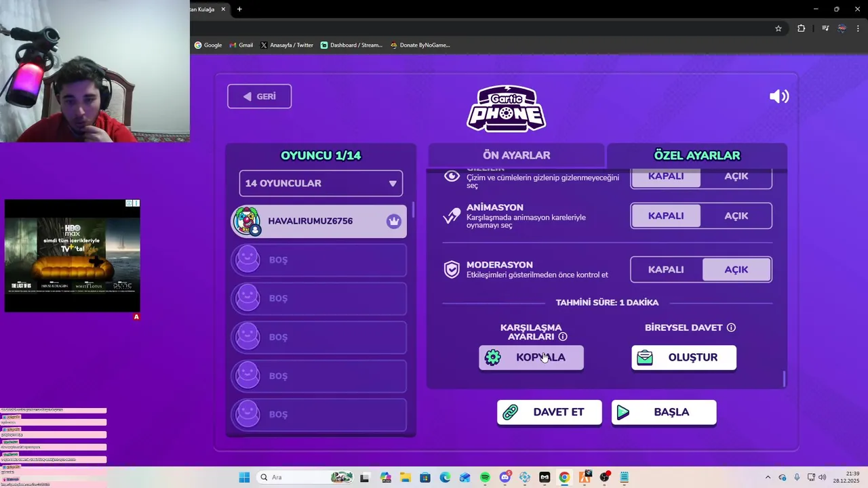
Task: Mute the game sound via speaker icon
Action: tap(779, 96)
